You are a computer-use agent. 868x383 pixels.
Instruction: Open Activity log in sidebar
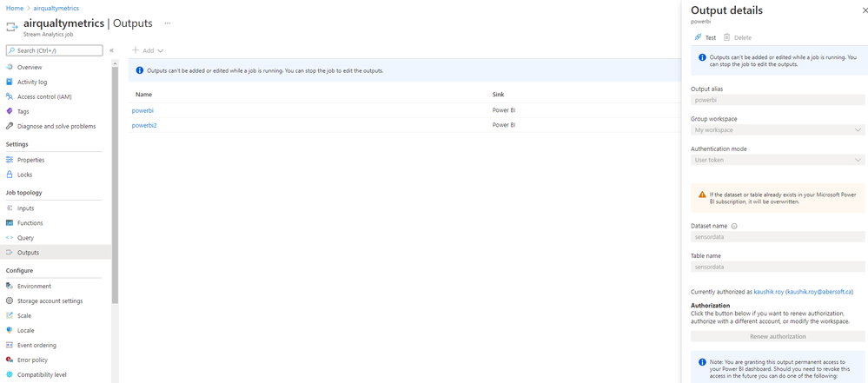pyautogui.click(x=32, y=82)
